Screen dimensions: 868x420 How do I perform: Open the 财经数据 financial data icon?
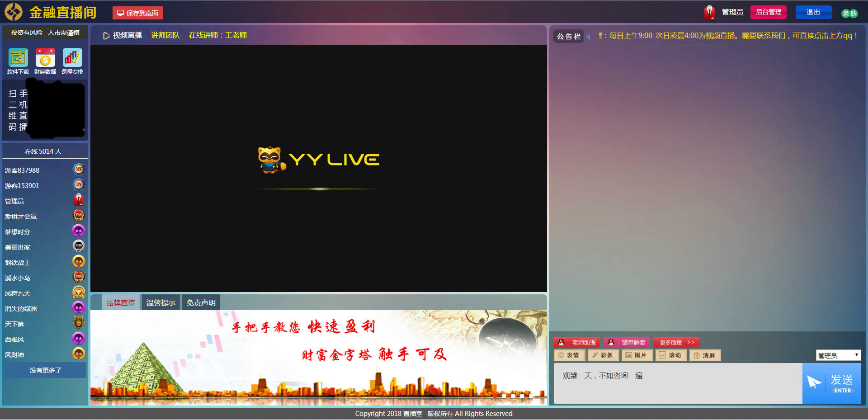45,58
